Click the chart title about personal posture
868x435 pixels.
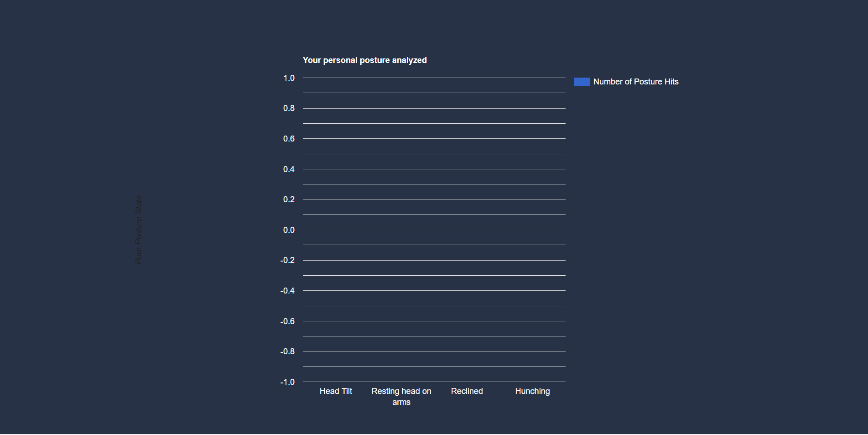coord(364,60)
